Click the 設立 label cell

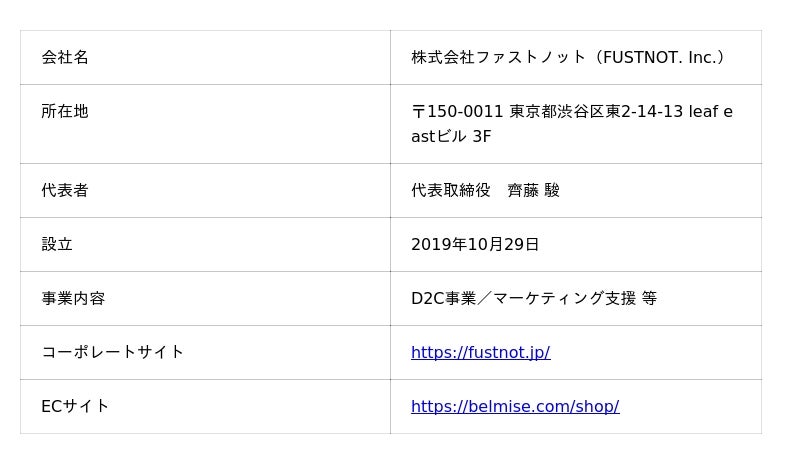[x=57, y=244]
